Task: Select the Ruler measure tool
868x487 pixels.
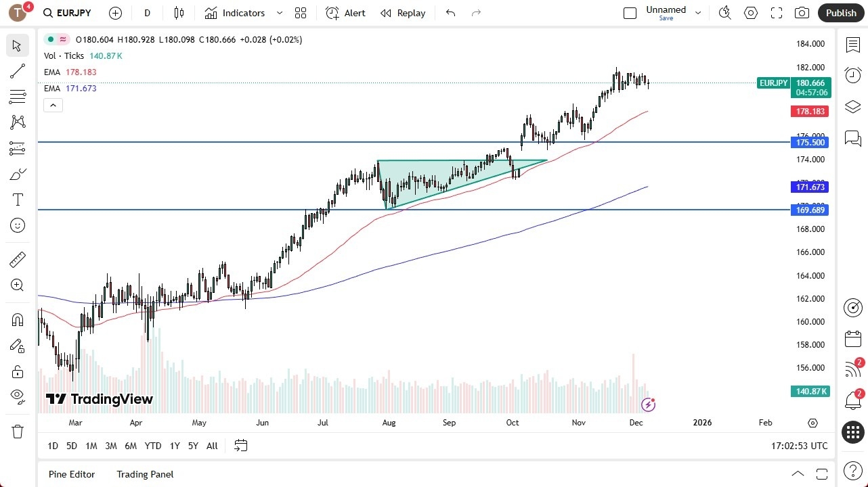Action: tap(17, 259)
